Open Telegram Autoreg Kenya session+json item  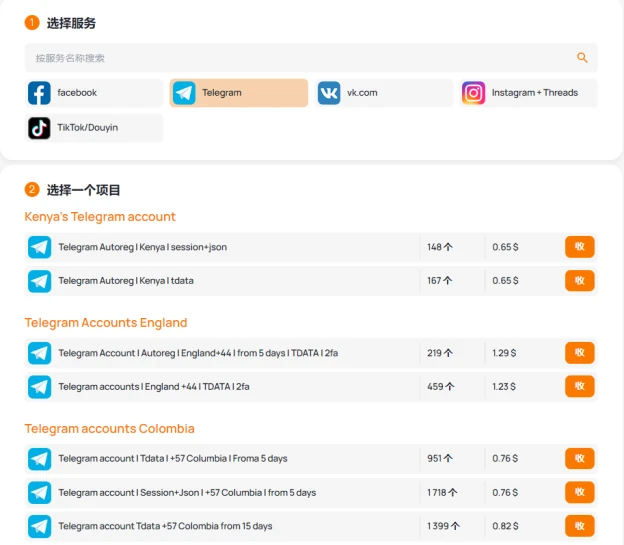point(143,247)
